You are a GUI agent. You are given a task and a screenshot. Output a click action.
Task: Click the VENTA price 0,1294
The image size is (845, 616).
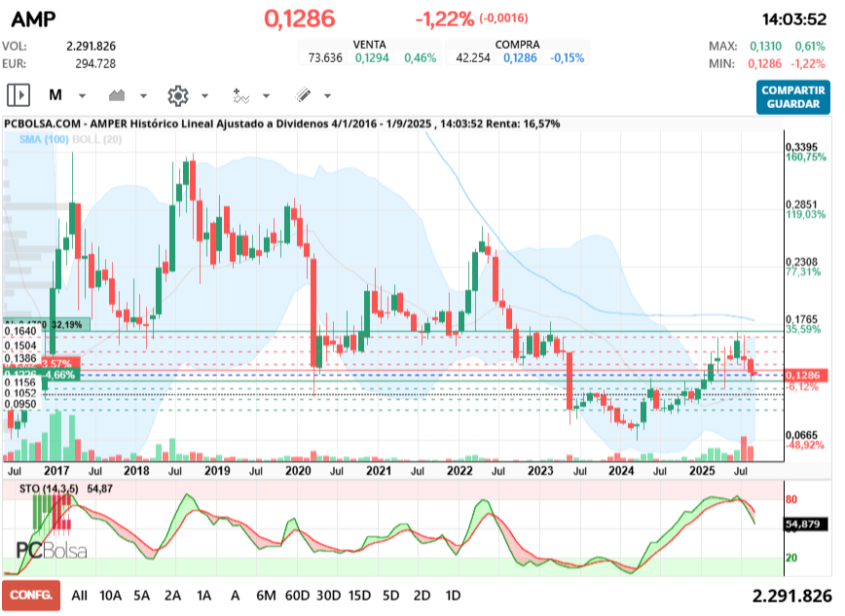[x=372, y=57]
